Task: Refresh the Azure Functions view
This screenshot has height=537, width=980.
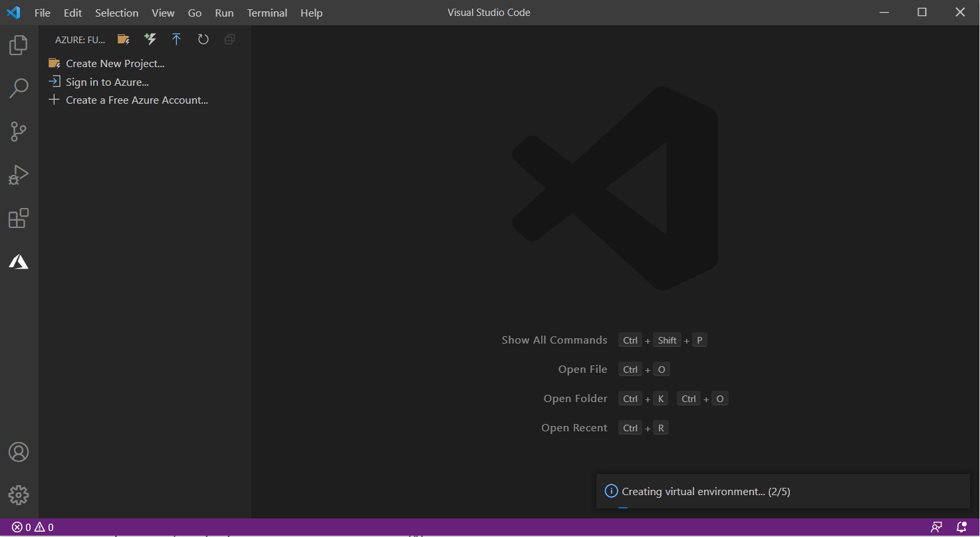Action: (203, 39)
